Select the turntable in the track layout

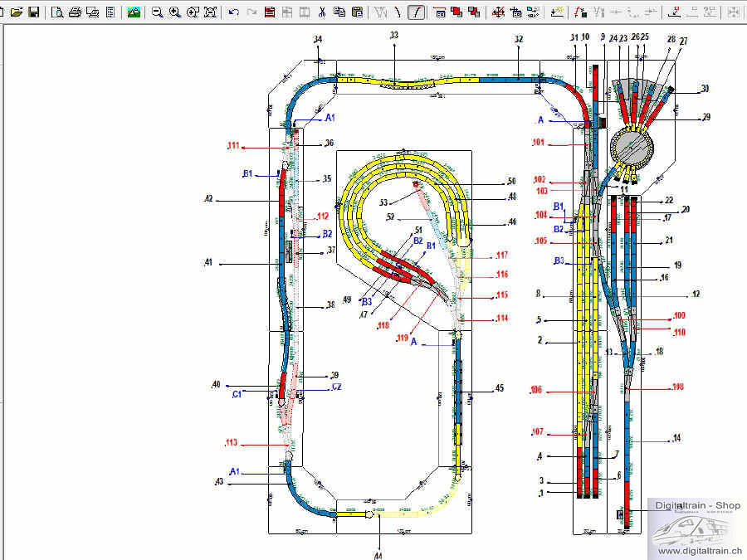(632, 149)
